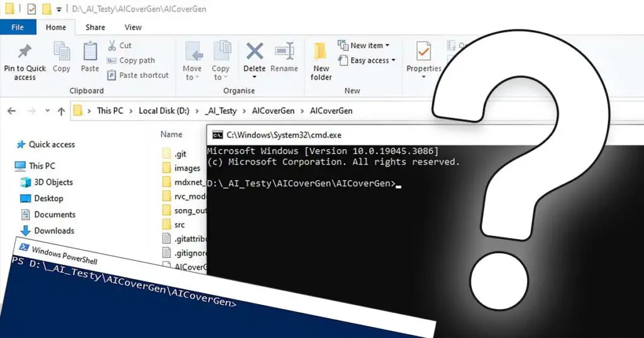644x338 pixels.
Task: Click the Paste clipboard icon
Action: 90,52
